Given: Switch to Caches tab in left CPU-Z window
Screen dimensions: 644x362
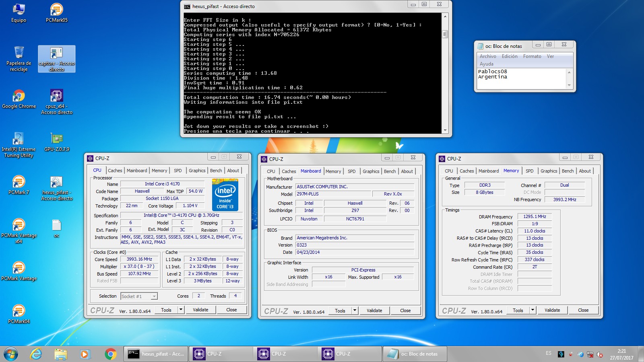Looking at the screenshot, I should click(115, 171).
